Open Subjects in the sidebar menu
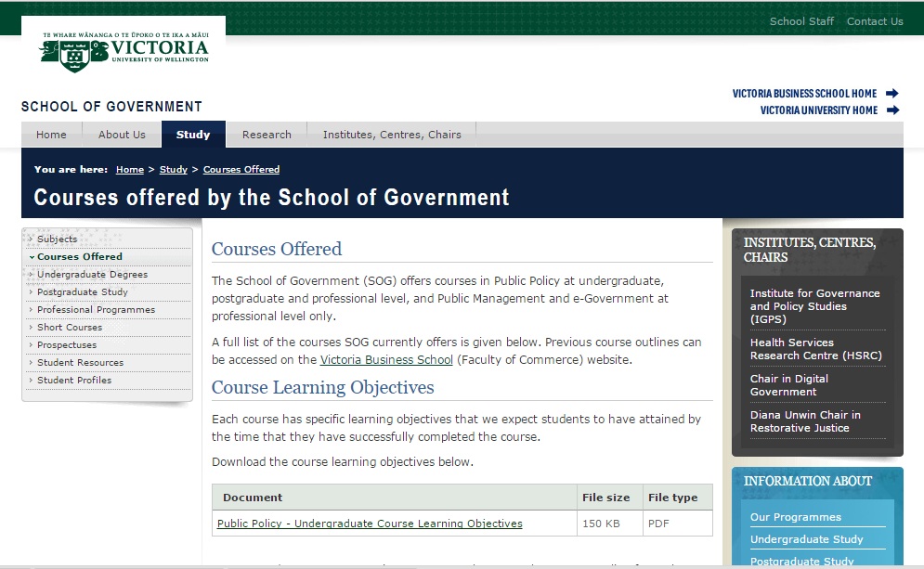Image resolution: width=924 pixels, height=569 pixels. pyautogui.click(x=58, y=239)
